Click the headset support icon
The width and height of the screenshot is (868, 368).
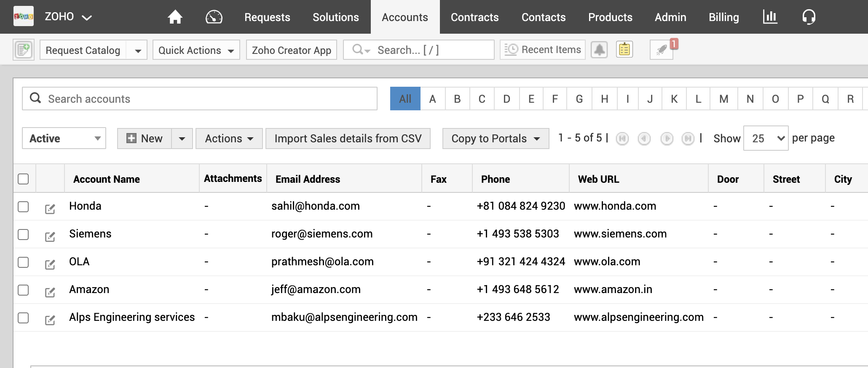click(x=809, y=17)
